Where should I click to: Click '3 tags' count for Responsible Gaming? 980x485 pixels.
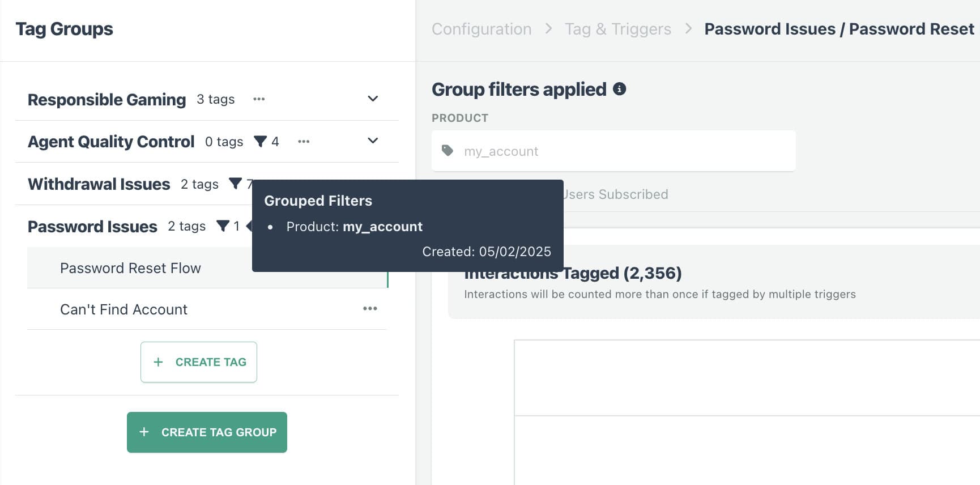215,100
